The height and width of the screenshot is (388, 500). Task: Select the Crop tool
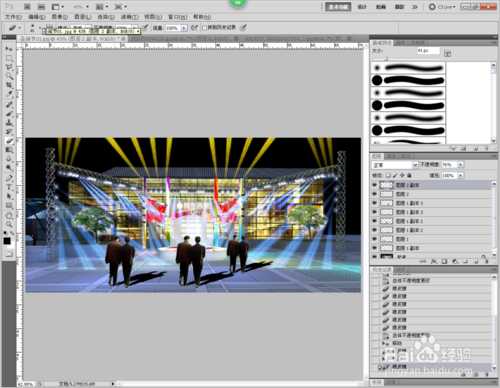pos(8,85)
